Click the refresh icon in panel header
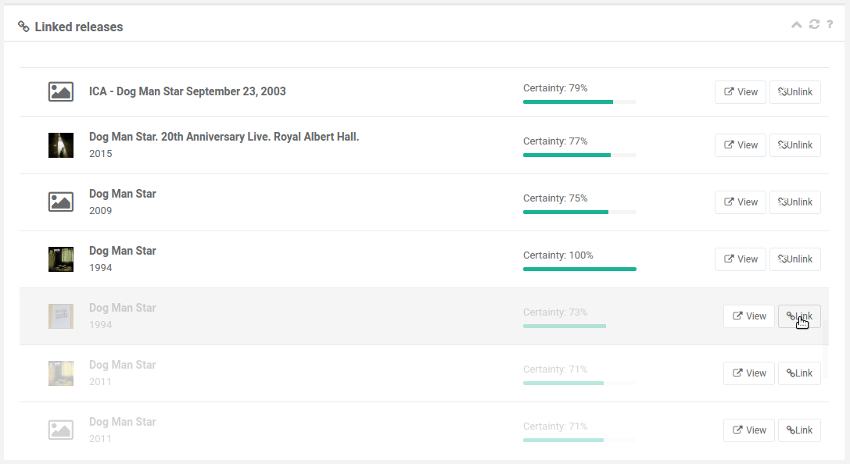 [x=814, y=25]
